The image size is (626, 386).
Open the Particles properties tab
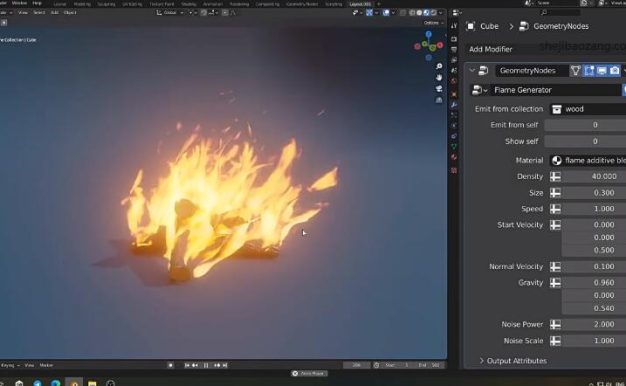coord(454,115)
